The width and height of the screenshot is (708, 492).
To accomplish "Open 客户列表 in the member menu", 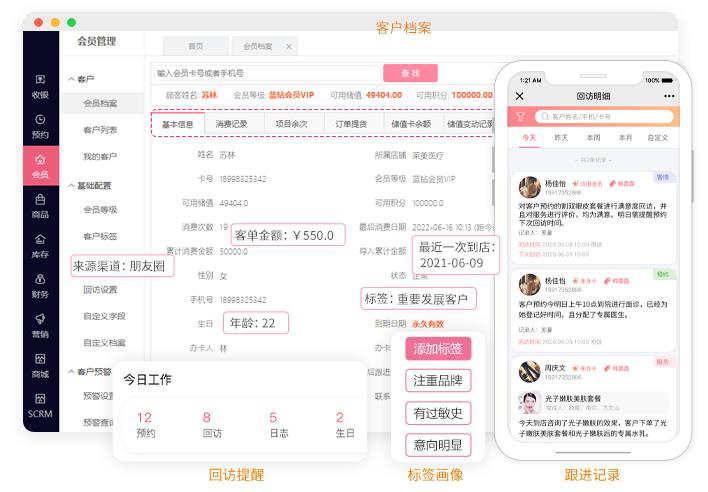I will point(100,130).
